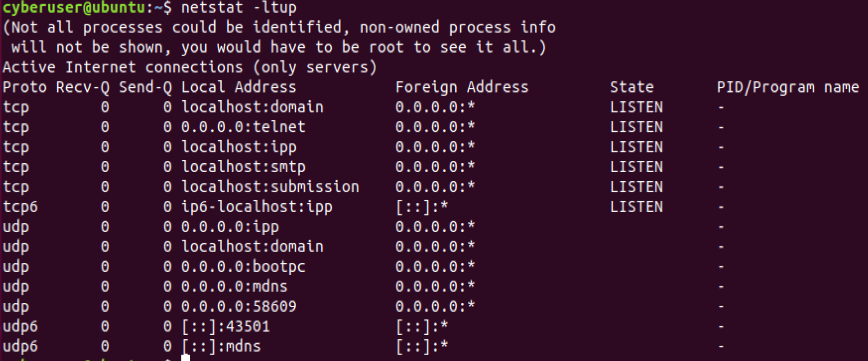Click the "Proto" column header
Image resolution: width=868 pixels, height=361 pixels.
[x=25, y=87]
